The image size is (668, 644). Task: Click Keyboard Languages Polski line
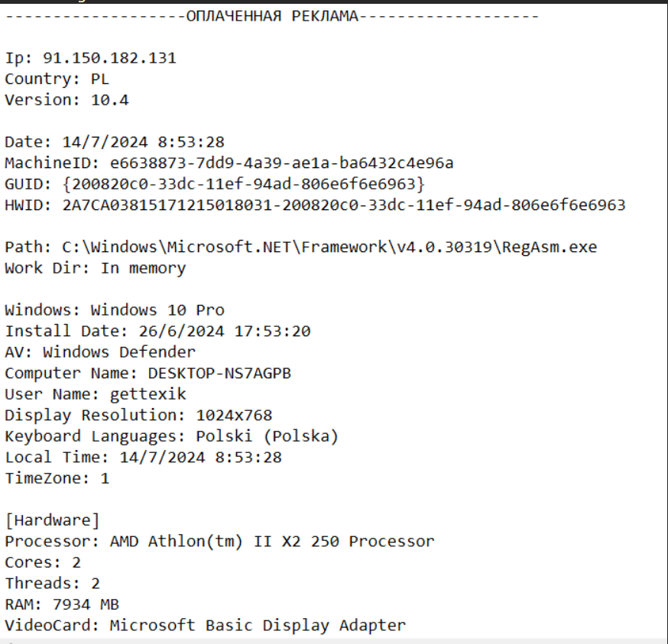pos(172,436)
